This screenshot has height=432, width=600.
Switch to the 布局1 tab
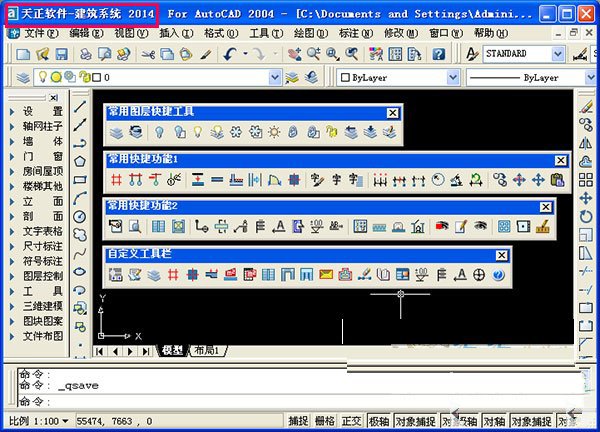point(207,350)
